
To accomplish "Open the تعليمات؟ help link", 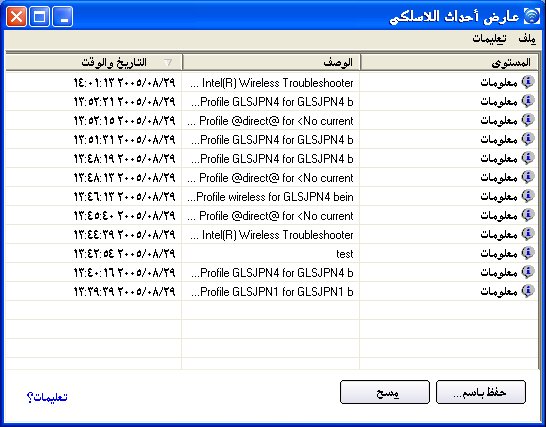I will (x=47, y=397).
